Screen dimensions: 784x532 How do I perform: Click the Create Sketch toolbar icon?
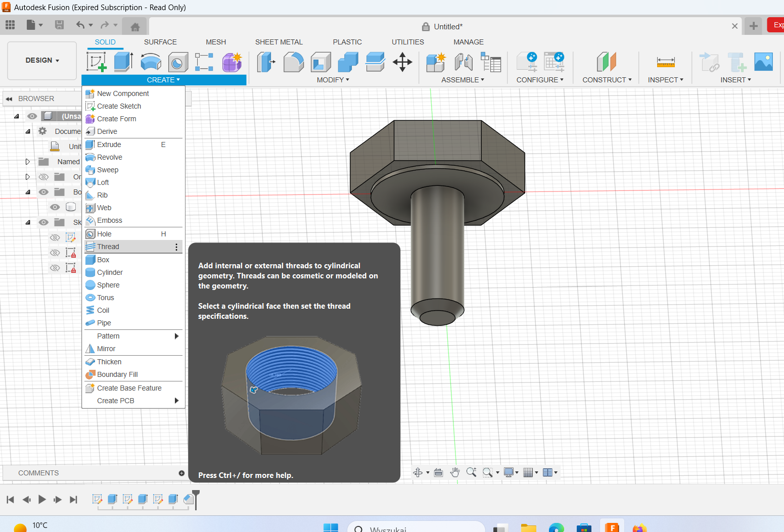tap(97, 62)
